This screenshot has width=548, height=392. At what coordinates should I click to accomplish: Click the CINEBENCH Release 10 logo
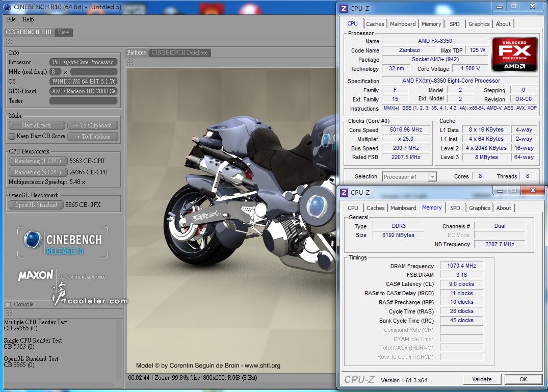click(x=63, y=243)
